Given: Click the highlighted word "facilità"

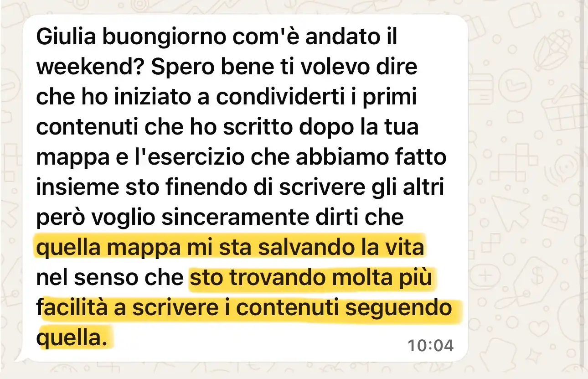Looking at the screenshot, I should point(73,308).
